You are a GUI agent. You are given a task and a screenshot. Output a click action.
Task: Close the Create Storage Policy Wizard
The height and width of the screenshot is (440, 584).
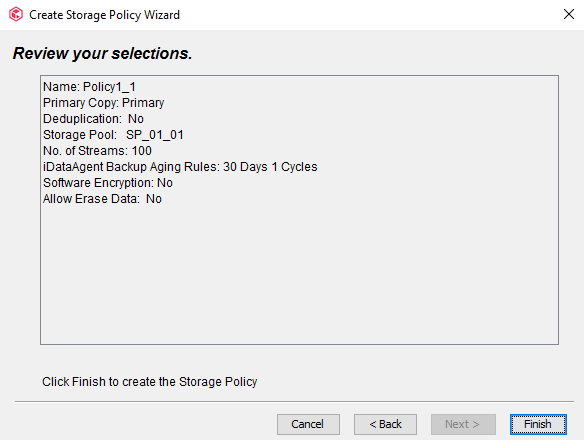pos(568,15)
